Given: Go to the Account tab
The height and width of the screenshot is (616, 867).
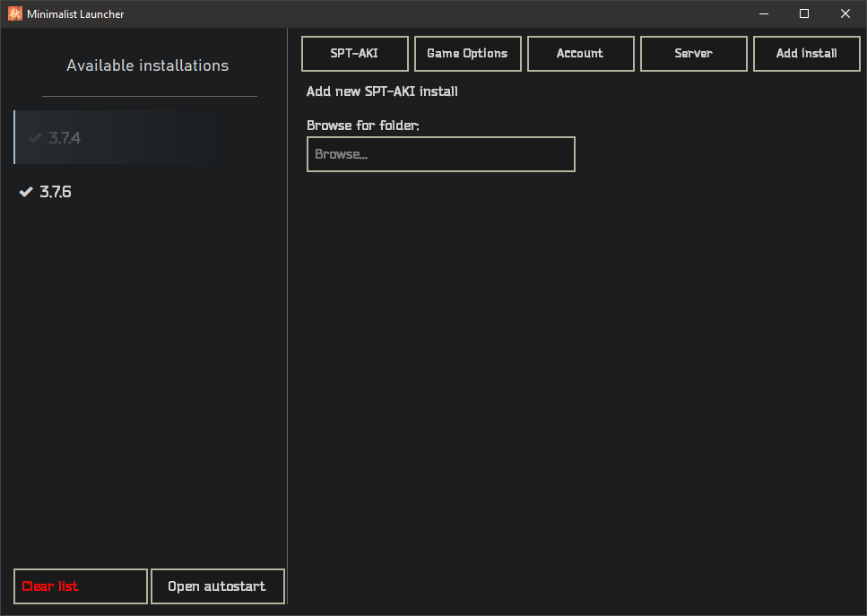Looking at the screenshot, I should point(580,53).
